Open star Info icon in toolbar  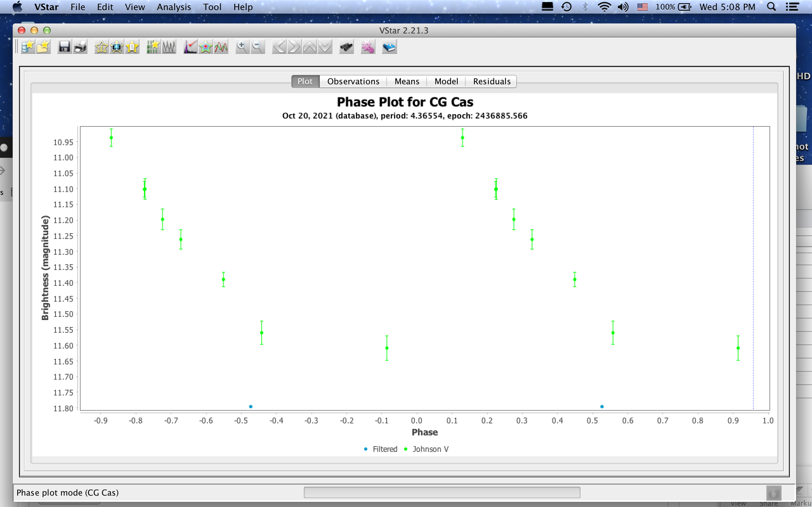coord(101,47)
